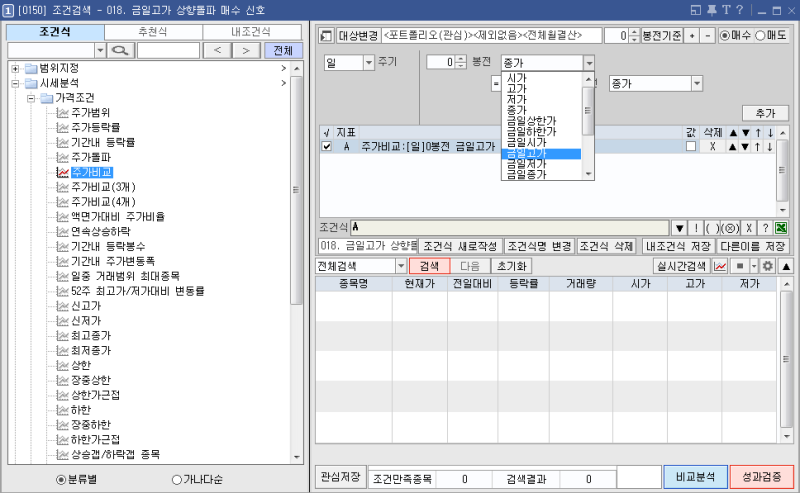Click the filled down-triangle in row A

coord(745,147)
